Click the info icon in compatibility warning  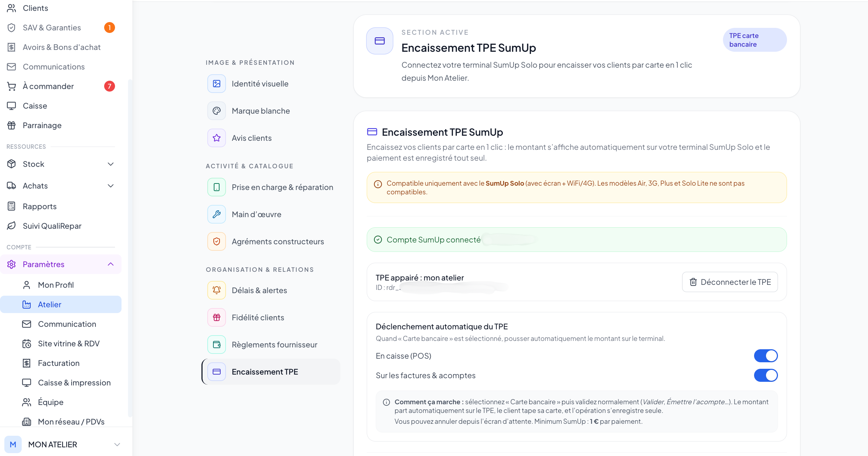[378, 184]
